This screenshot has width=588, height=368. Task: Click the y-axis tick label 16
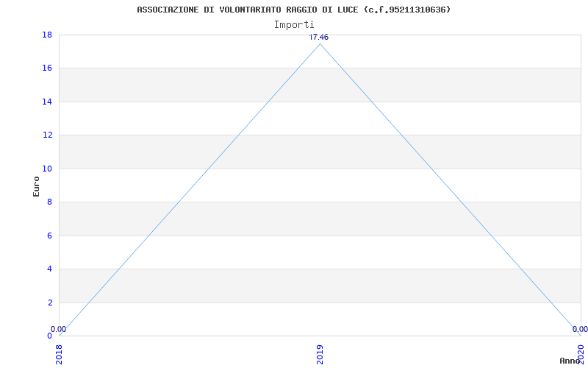pos(47,68)
